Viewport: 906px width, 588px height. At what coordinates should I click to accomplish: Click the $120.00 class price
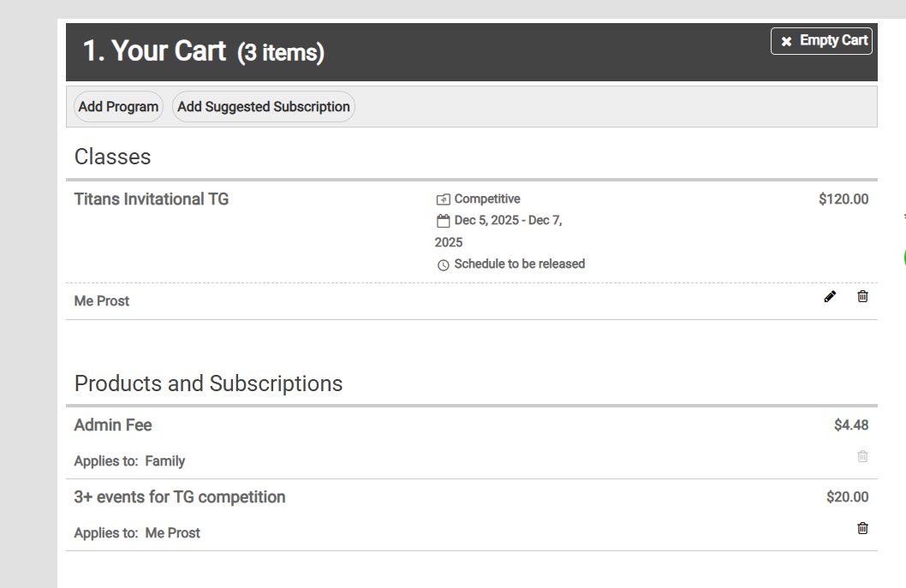click(x=843, y=199)
